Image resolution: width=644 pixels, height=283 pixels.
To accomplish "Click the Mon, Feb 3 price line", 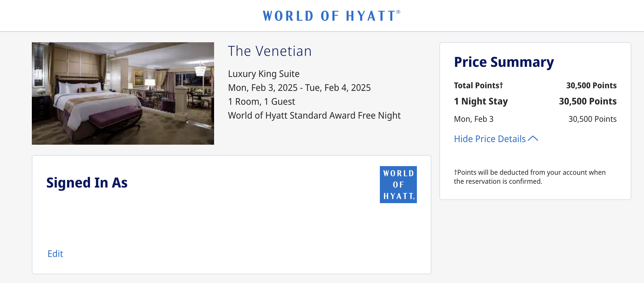I will pos(474,119).
